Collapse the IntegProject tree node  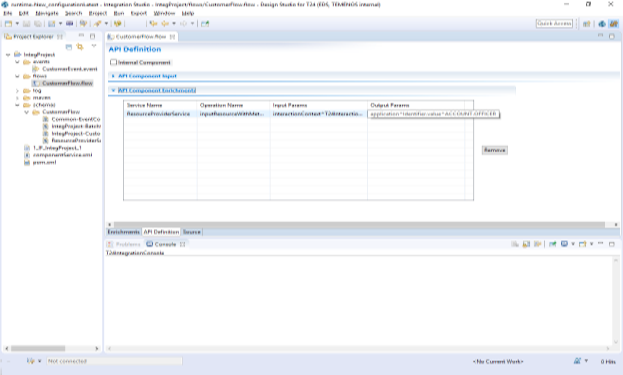click(8, 54)
